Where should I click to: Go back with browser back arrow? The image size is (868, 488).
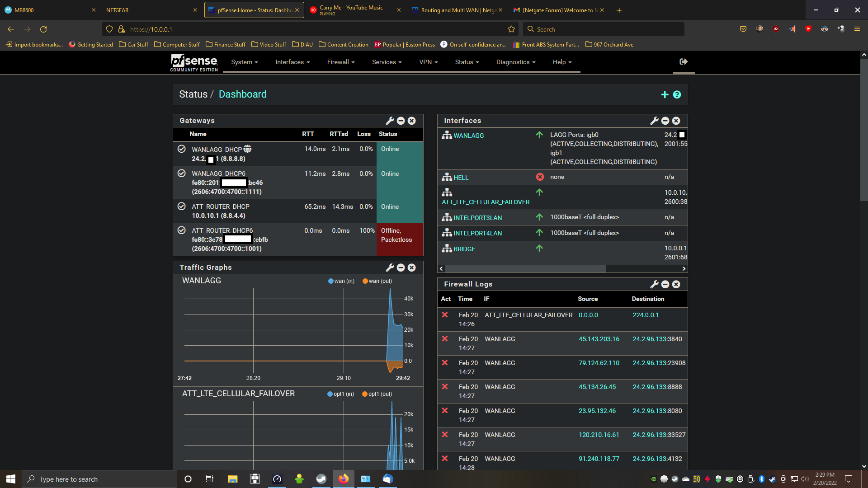[x=11, y=29]
